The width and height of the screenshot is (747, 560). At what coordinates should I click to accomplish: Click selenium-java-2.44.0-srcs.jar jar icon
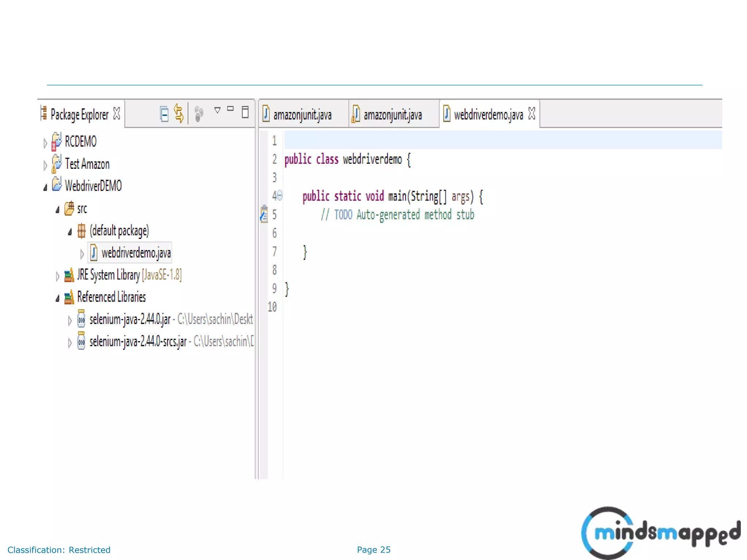click(x=81, y=342)
